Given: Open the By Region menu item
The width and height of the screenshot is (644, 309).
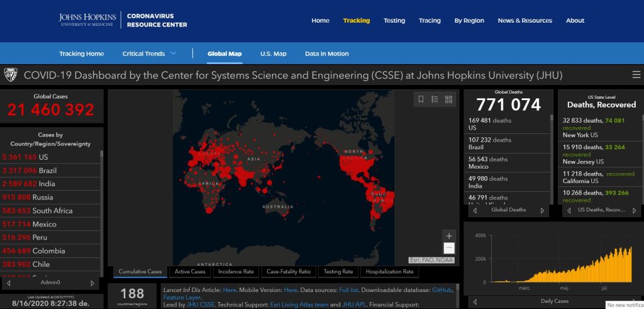Looking at the screenshot, I should click(469, 21).
